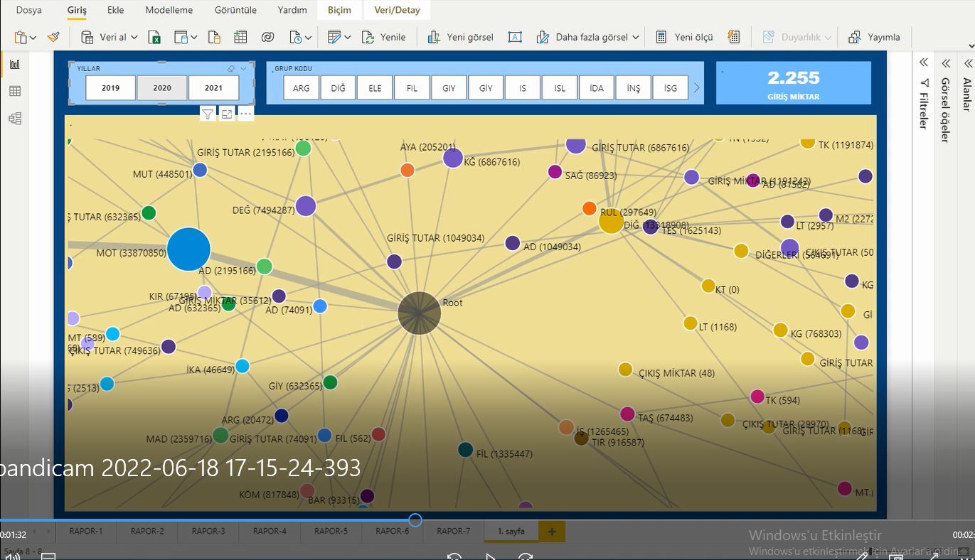Click the Focus mode icon
The image size is (975, 560).
click(226, 114)
